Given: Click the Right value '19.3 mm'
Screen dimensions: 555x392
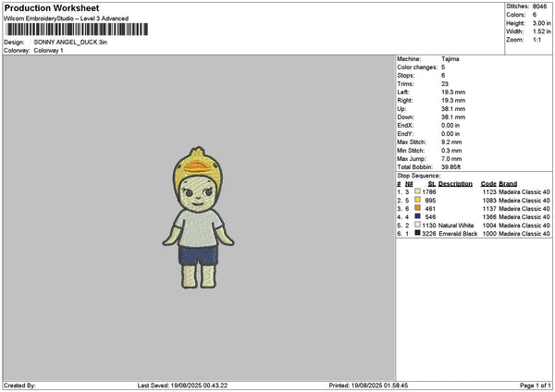Looking at the screenshot, I should [453, 101].
